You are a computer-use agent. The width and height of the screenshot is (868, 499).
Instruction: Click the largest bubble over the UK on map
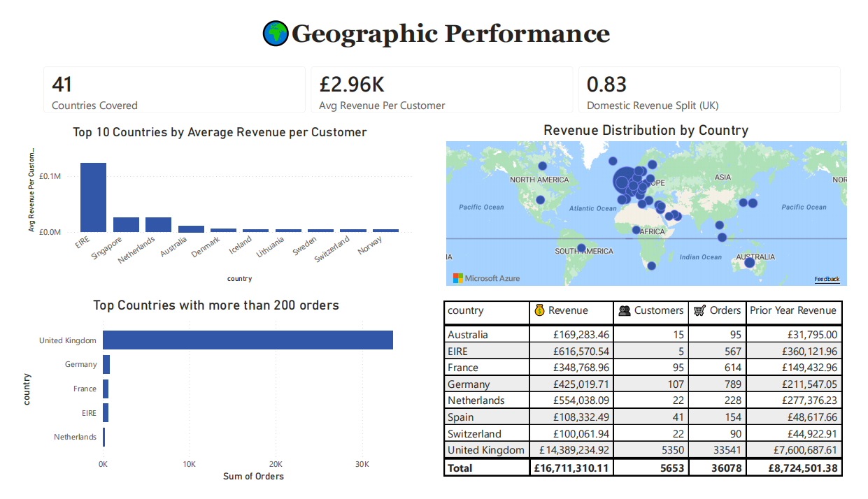click(x=628, y=181)
